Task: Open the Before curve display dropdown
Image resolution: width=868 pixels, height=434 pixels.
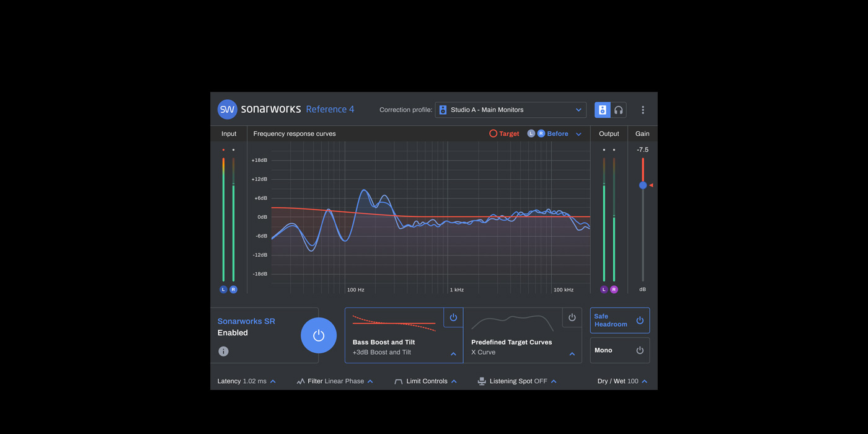Action: coord(578,134)
